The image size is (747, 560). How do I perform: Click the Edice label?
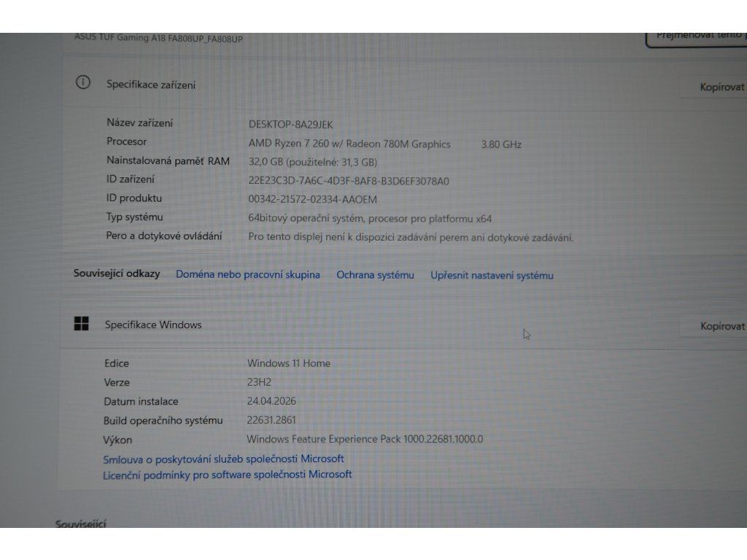(117, 363)
